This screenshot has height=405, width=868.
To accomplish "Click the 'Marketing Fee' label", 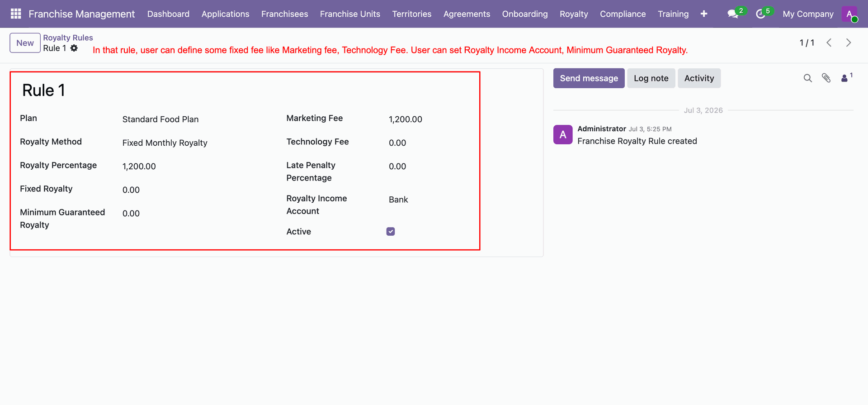I will [x=314, y=118].
